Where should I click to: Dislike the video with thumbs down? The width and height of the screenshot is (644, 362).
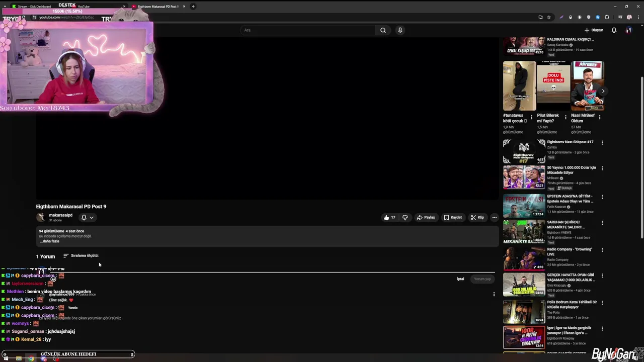click(x=405, y=218)
